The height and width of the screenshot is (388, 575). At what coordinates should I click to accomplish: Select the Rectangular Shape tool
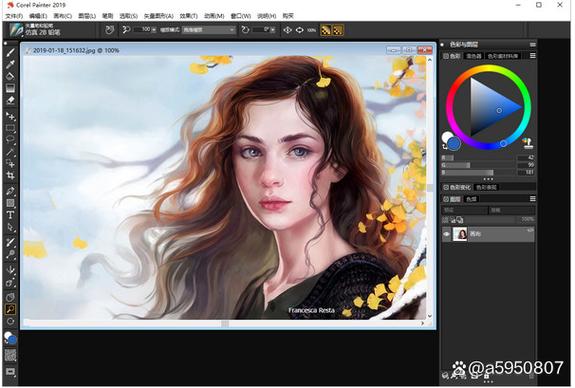[10, 203]
